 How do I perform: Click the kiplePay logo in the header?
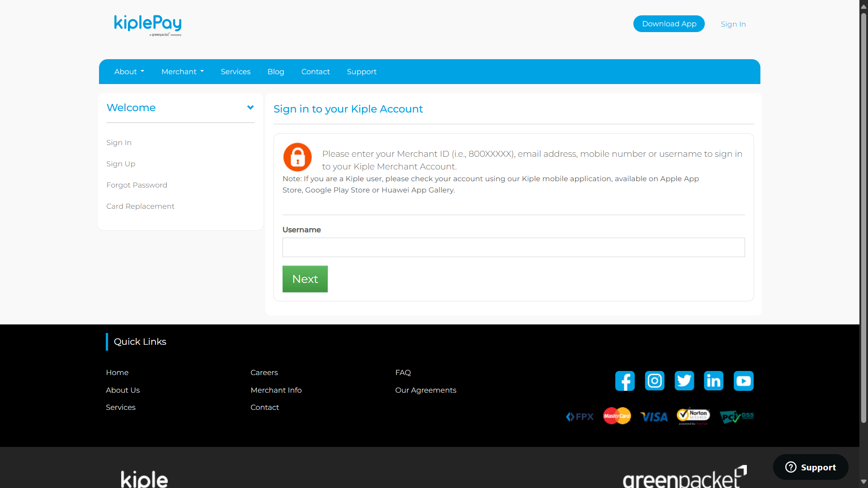pyautogui.click(x=148, y=25)
